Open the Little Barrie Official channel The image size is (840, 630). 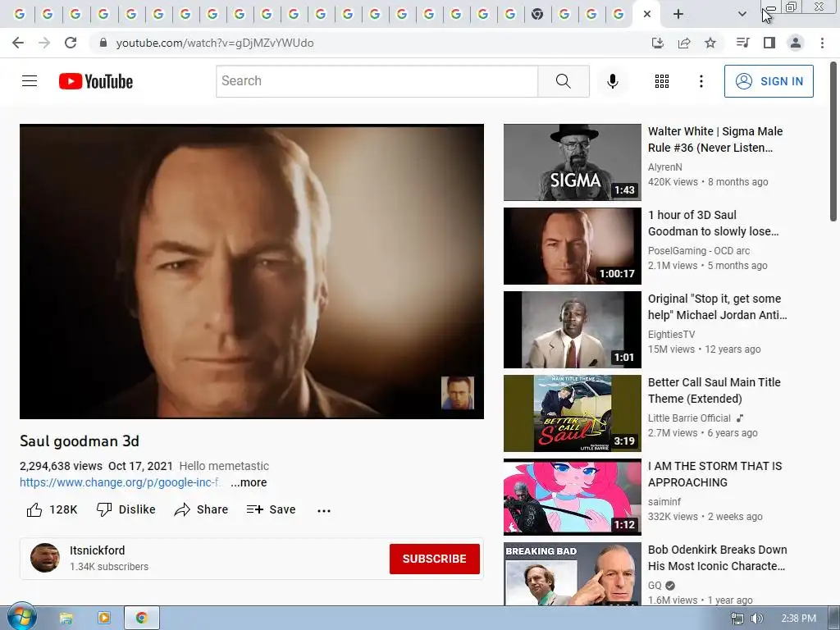point(689,418)
